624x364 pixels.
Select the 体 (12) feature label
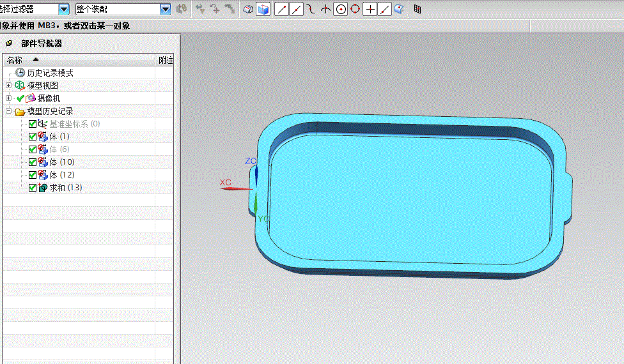click(61, 175)
